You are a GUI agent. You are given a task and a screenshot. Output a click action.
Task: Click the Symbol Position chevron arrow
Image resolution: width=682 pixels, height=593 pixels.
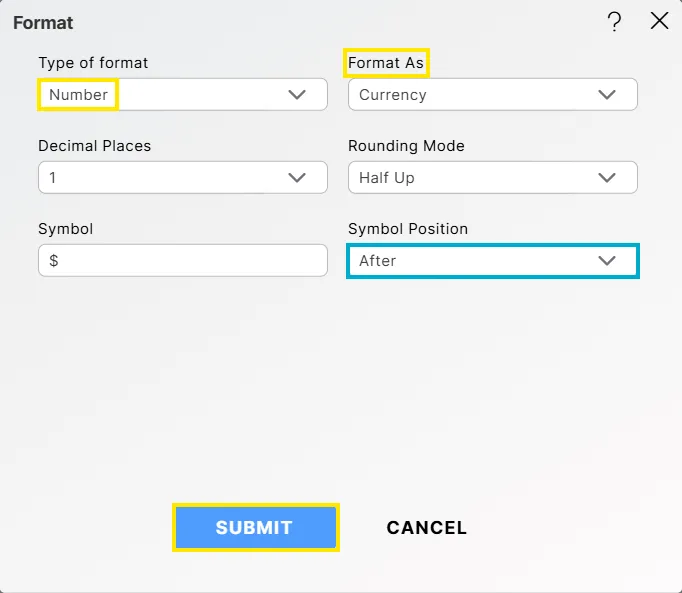tap(607, 261)
